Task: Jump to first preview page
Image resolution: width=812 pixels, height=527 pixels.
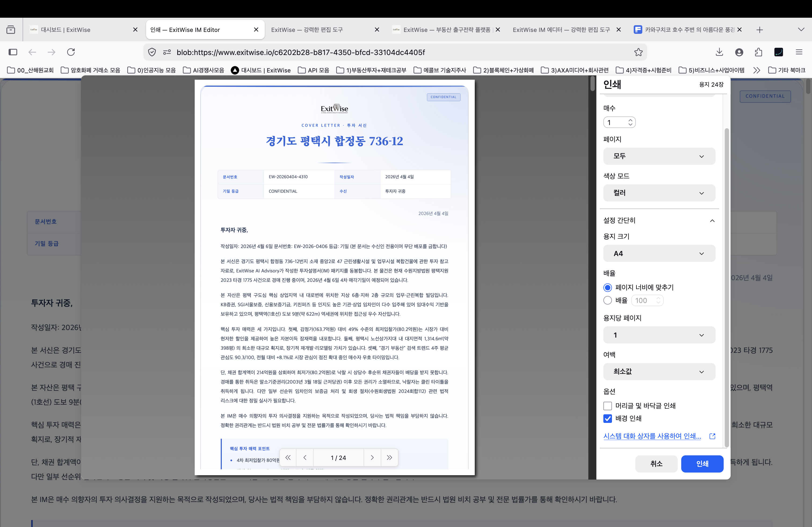Action: click(x=288, y=458)
